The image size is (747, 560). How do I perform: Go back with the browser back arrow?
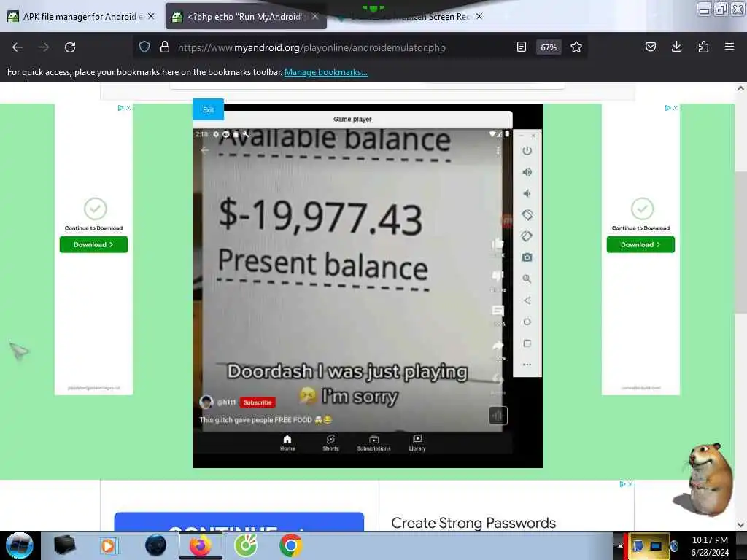coord(18,47)
